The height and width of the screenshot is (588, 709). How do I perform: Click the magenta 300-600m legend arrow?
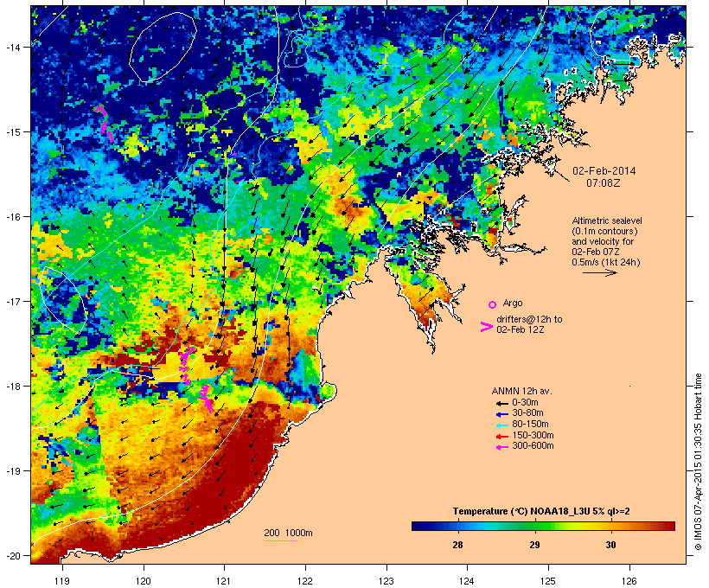(x=501, y=447)
